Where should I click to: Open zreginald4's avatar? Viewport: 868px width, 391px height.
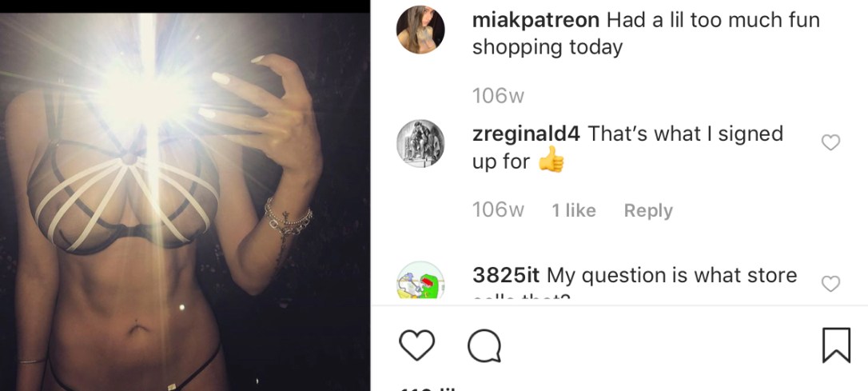pos(420,143)
